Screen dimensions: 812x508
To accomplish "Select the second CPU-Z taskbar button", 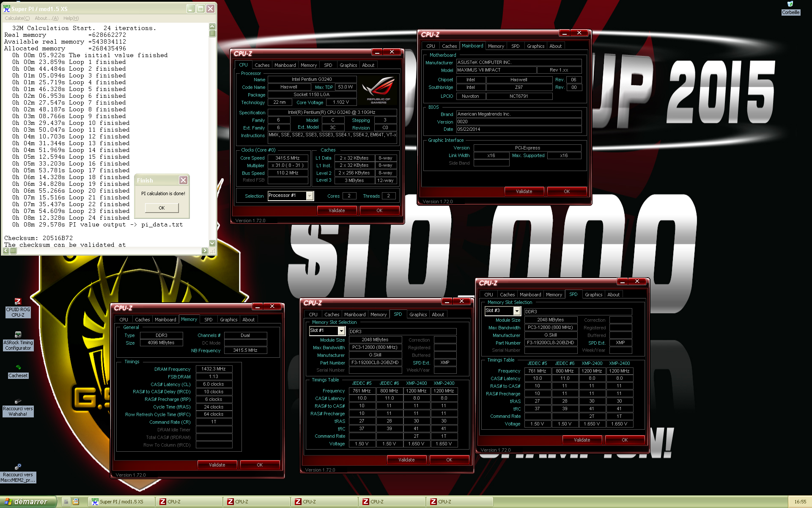I will coord(256,502).
